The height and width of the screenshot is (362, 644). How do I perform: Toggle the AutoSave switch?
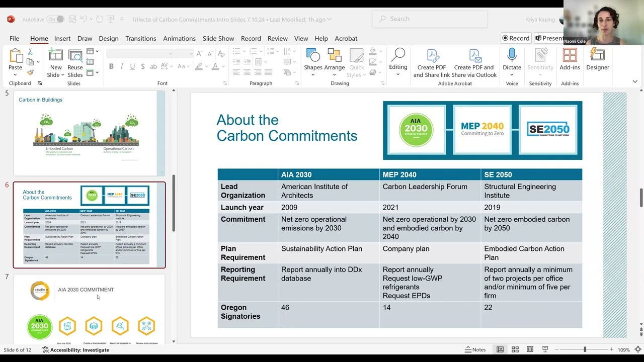[x=56, y=20]
